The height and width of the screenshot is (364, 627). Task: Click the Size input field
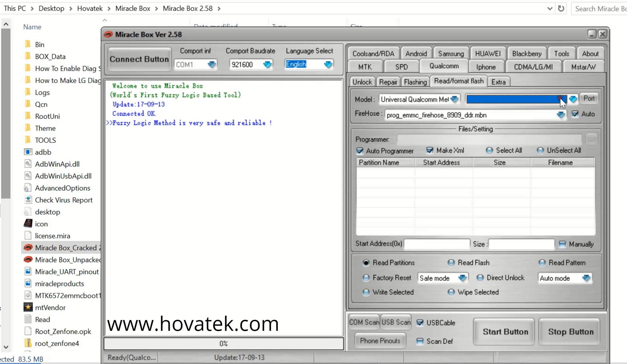click(x=521, y=244)
